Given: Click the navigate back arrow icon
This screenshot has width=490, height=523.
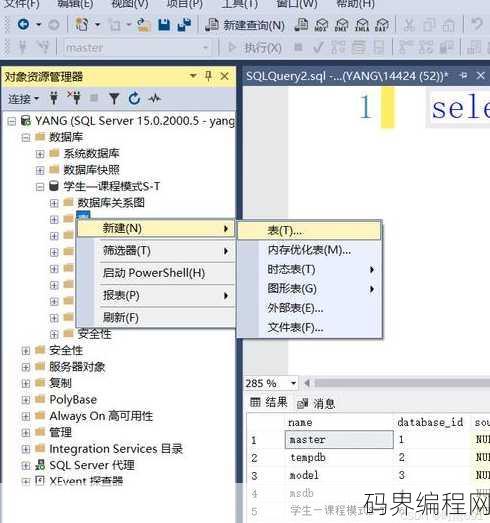Looking at the screenshot, I should [x=23, y=24].
